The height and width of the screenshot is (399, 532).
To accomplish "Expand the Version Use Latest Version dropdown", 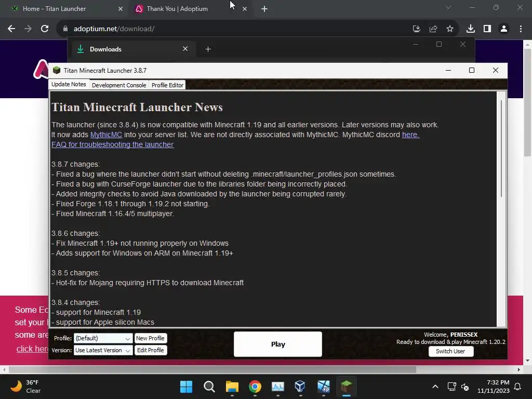I will [x=103, y=350].
